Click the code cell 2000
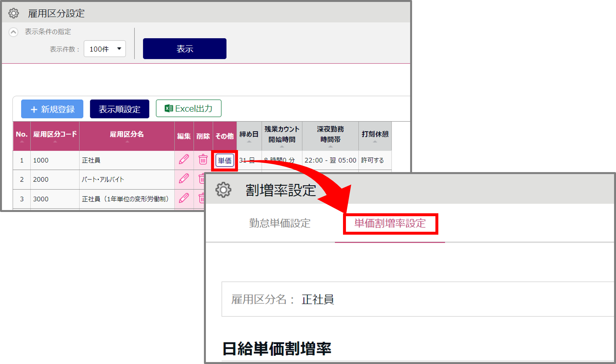The height and width of the screenshot is (364, 616). (x=55, y=179)
